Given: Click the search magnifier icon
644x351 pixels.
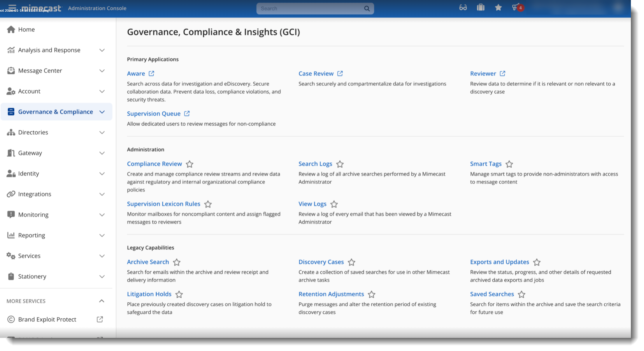Looking at the screenshot, I should pyautogui.click(x=367, y=9).
